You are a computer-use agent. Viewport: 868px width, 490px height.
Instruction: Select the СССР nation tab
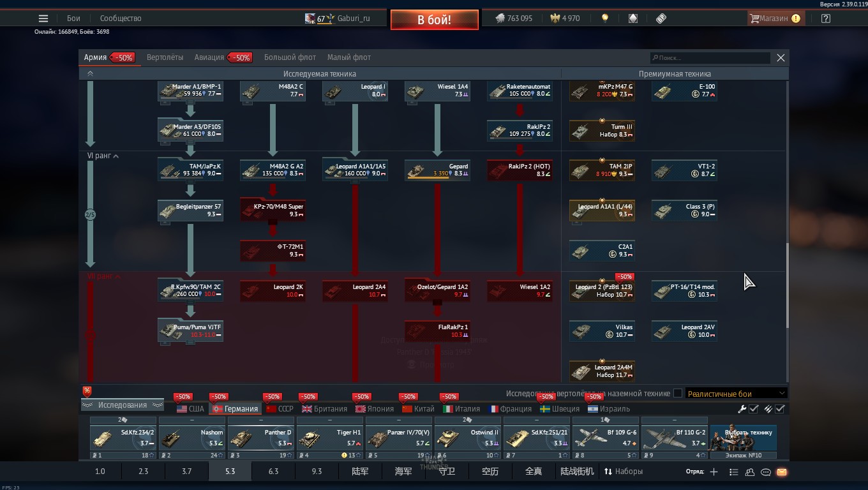tap(280, 409)
